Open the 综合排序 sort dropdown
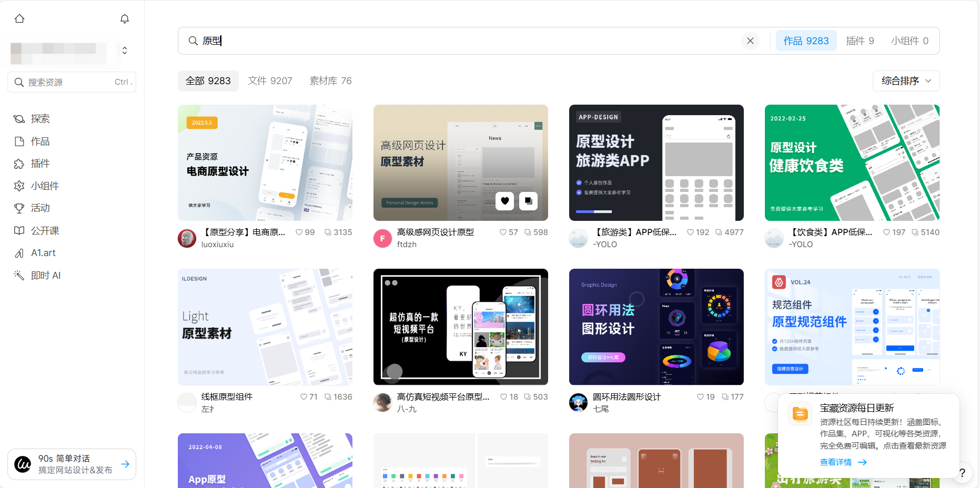The width and height of the screenshot is (980, 488). (906, 81)
